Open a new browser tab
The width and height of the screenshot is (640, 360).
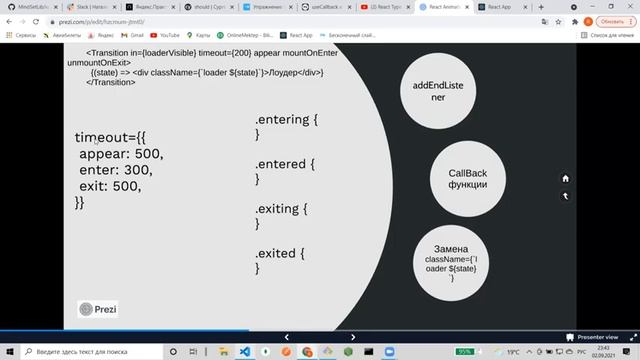click(541, 7)
